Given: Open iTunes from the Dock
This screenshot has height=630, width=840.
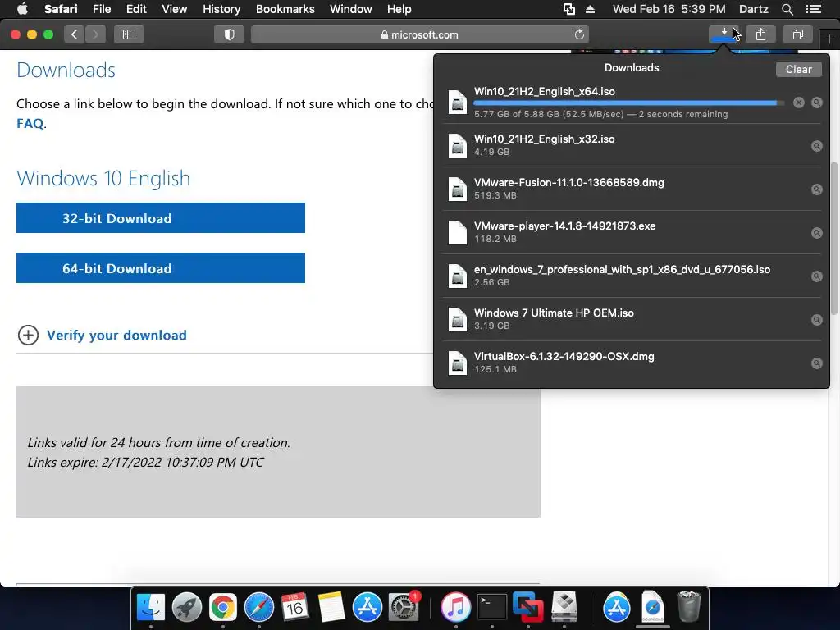Looking at the screenshot, I should point(456,607).
